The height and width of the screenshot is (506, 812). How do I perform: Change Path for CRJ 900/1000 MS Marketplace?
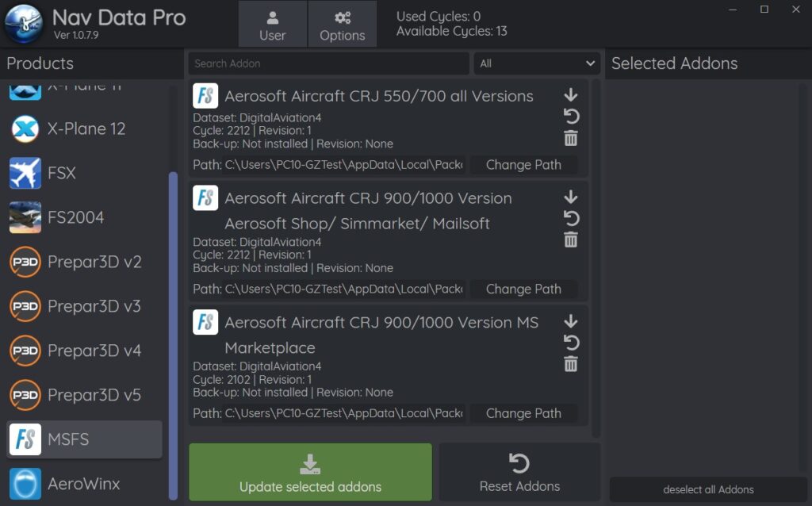523,413
